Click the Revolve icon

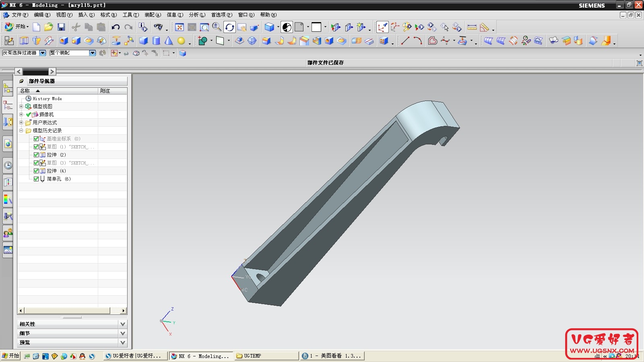(x=37, y=41)
